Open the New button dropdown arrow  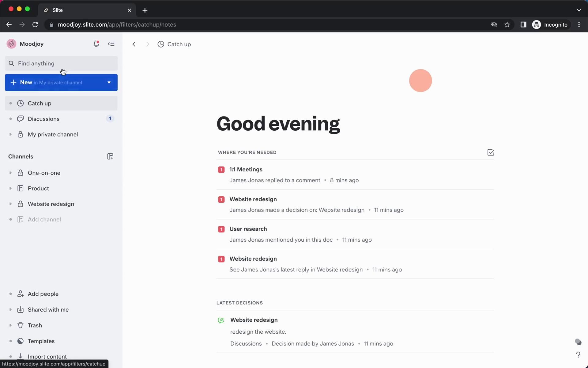109,82
